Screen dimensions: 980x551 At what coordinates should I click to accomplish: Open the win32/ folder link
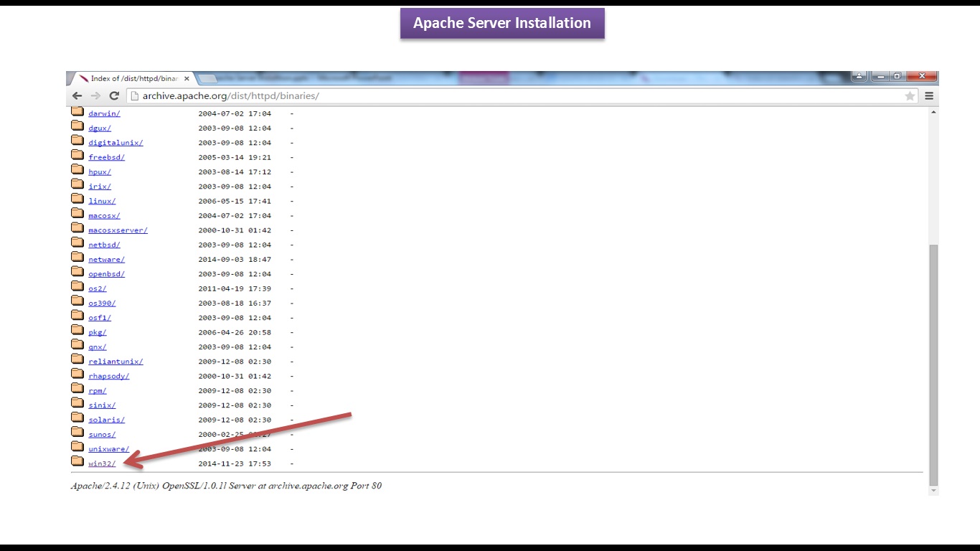[x=102, y=463]
